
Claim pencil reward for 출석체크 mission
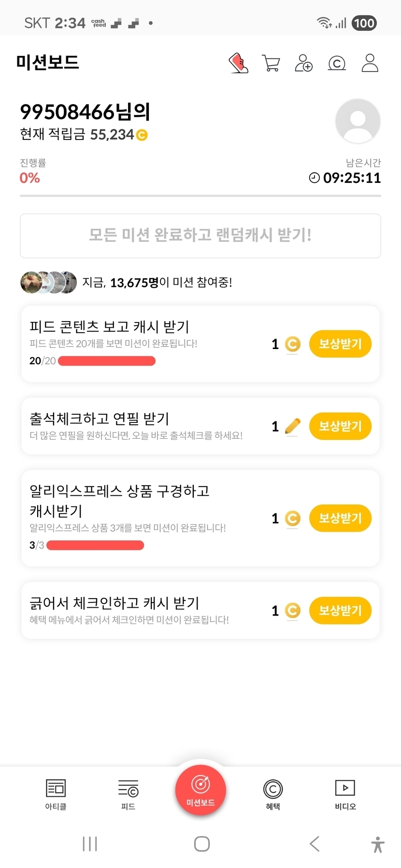tap(340, 426)
